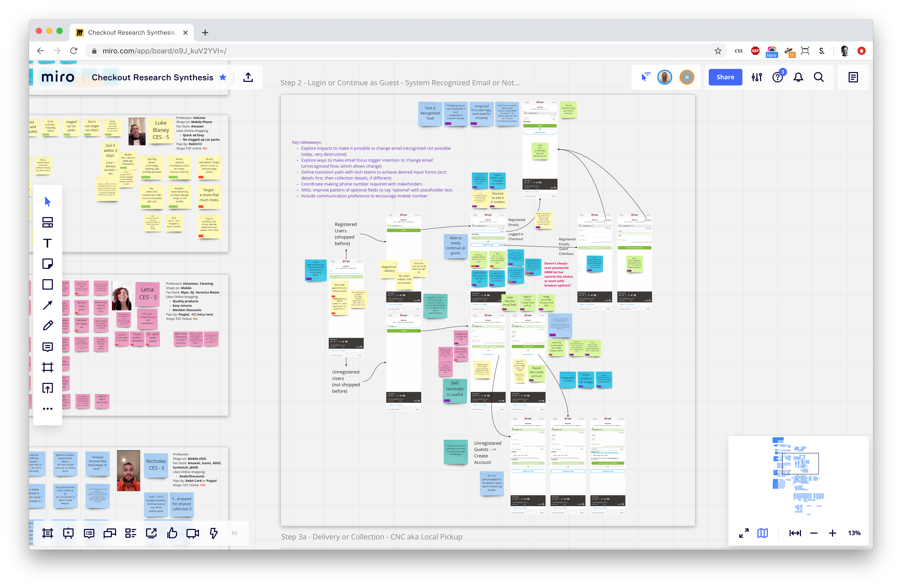Click the Share button

coord(725,77)
